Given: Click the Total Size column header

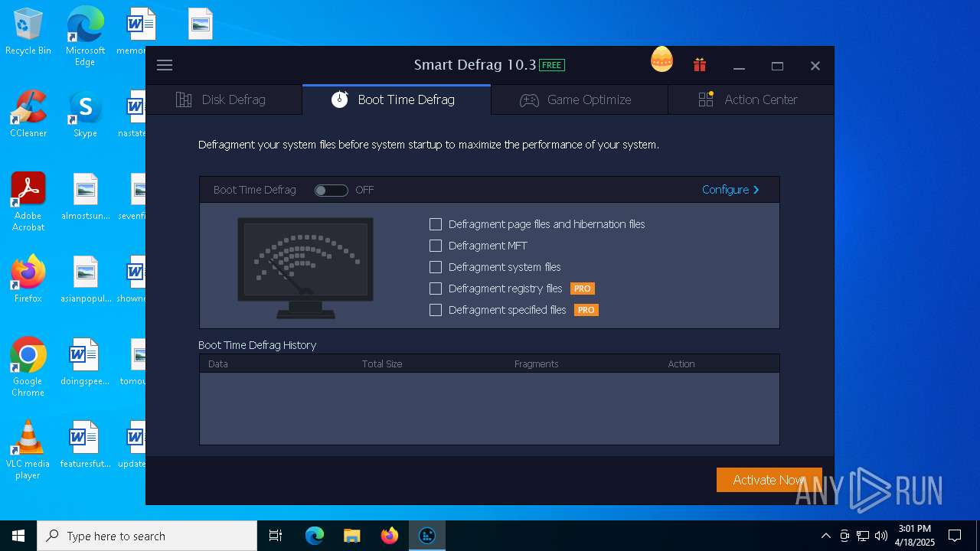Looking at the screenshot, I should pos(382,364).
